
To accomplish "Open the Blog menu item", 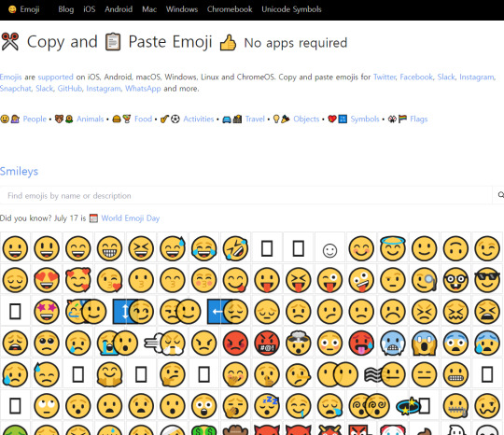I will pyautogui.click(x=66, y=9).
